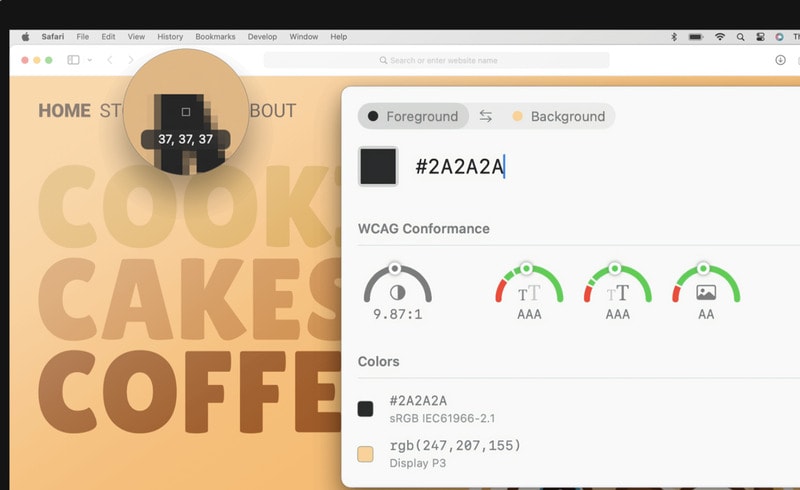Click the Spotlight search magnifier icon

coord(741,37)
